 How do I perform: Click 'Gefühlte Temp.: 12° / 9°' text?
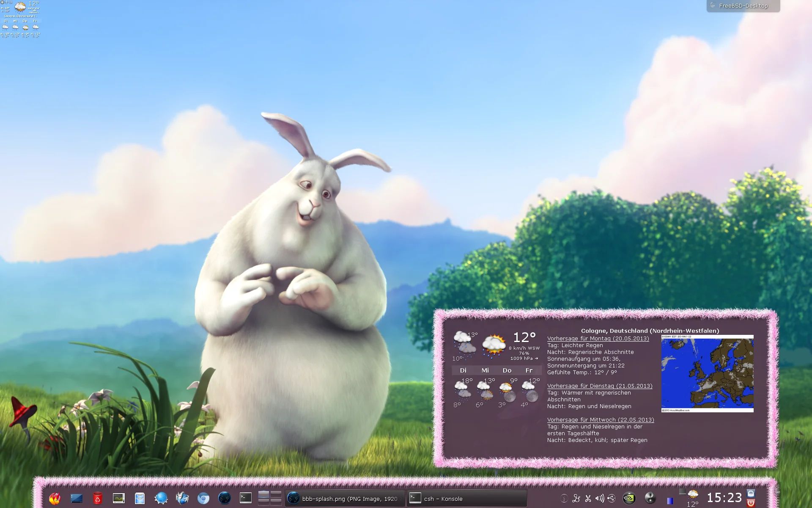click(582, 373)
